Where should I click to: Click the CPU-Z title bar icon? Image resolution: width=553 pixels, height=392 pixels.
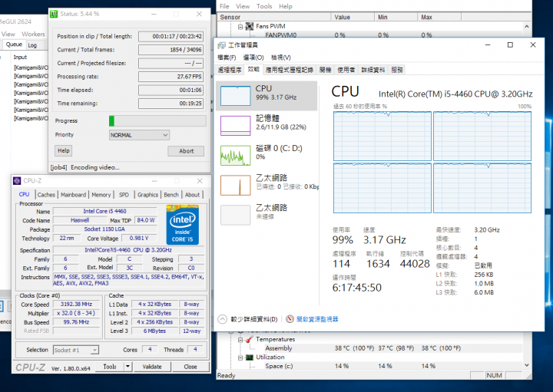pyautogui.click(x=17, y=181)
